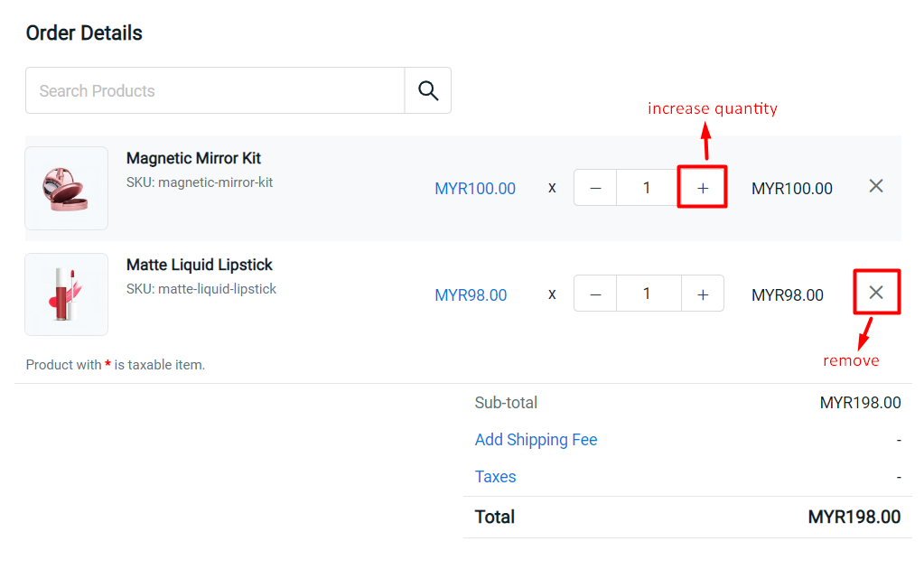Click the Sub-total amount MYR198.00
The width and height of the screenshot is (924, 588).
pos(860,403)
